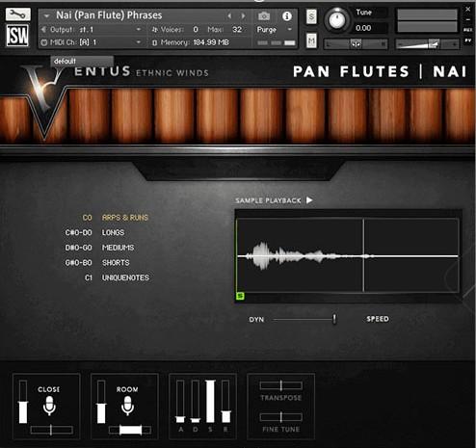476x448 pixels.
Task: Open the Output st.1 dropdown
Action: [92, 30]
